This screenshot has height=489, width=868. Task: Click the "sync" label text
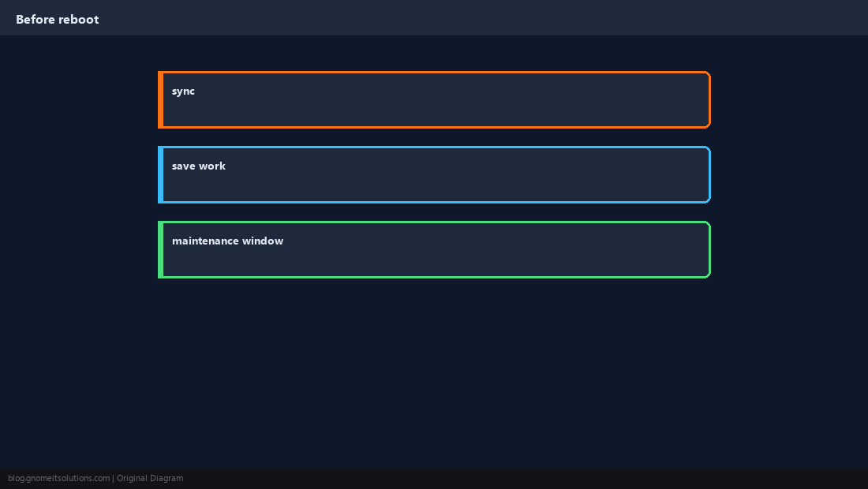183,91
